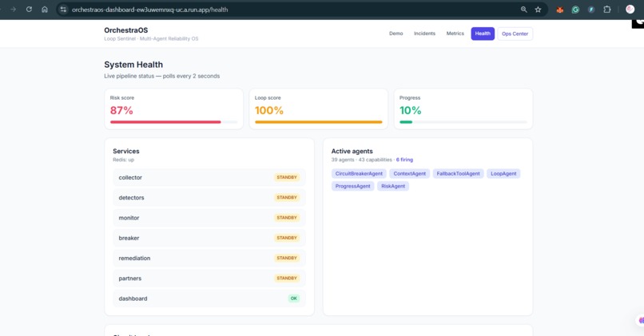Click the Loop score progress bar
The height and width of the screenshot is (336, 644).
tap(318, 122)
